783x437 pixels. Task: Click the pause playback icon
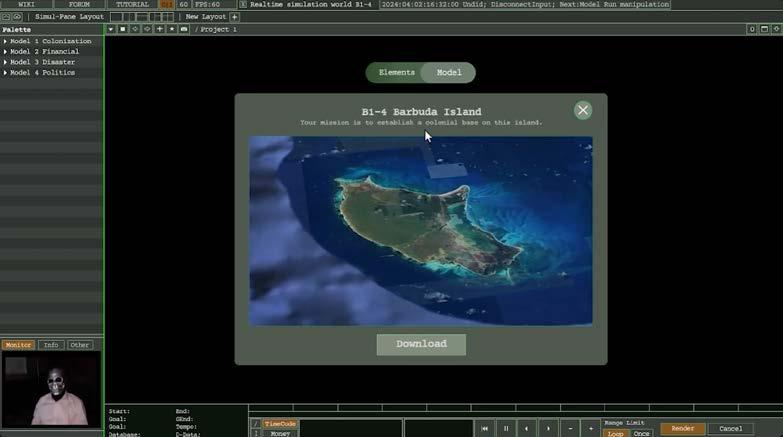[x=506, y=428]
